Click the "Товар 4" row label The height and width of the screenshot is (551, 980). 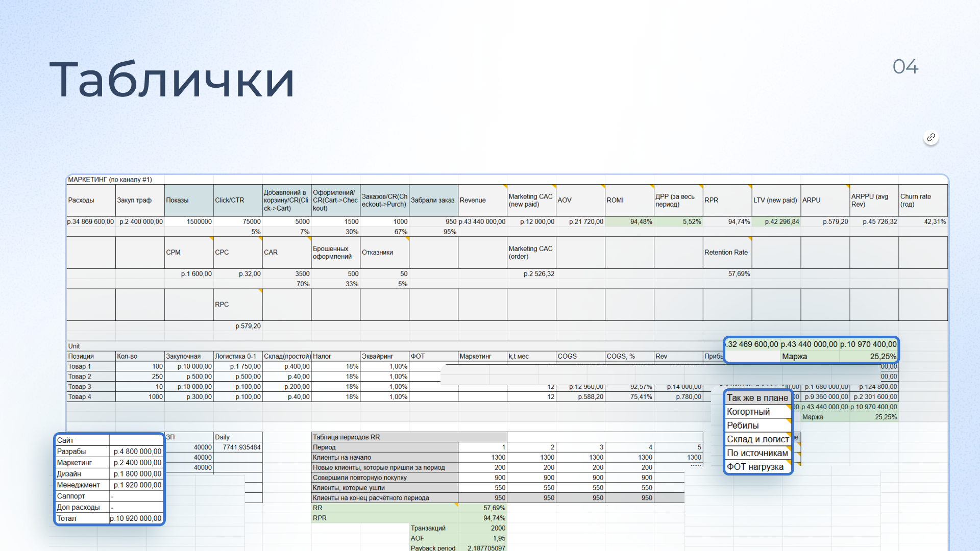(91, 397)
